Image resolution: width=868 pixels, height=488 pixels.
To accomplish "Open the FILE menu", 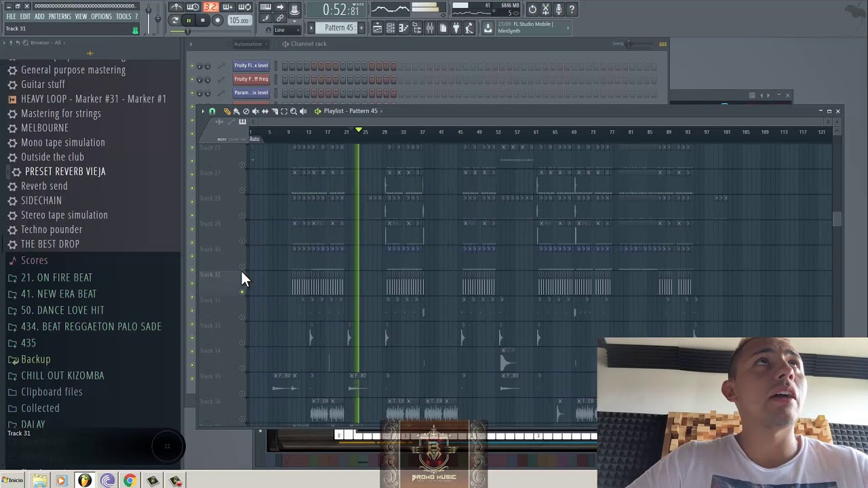I will click(11, 16).
